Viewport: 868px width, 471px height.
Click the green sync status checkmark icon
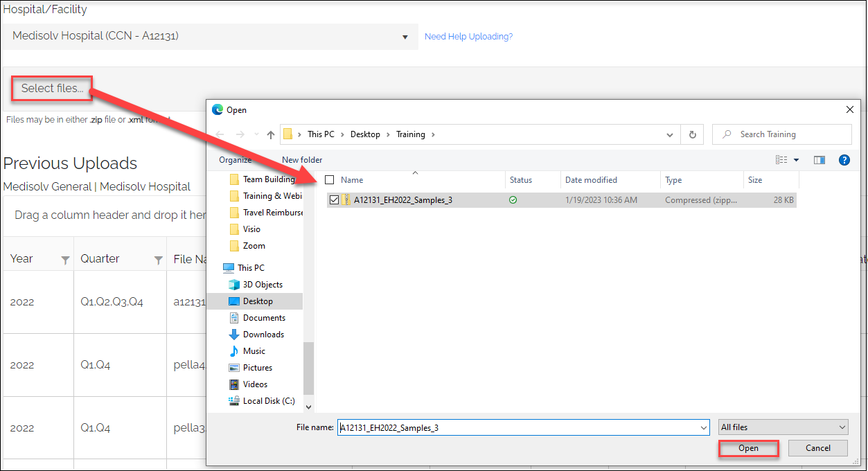pos(513,200)
